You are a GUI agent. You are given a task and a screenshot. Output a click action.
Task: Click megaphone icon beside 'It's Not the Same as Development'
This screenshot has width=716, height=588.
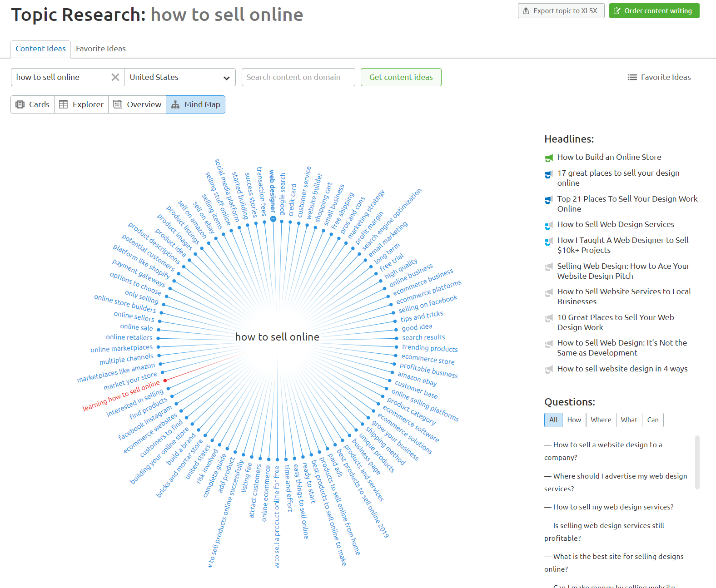[549, 344]
